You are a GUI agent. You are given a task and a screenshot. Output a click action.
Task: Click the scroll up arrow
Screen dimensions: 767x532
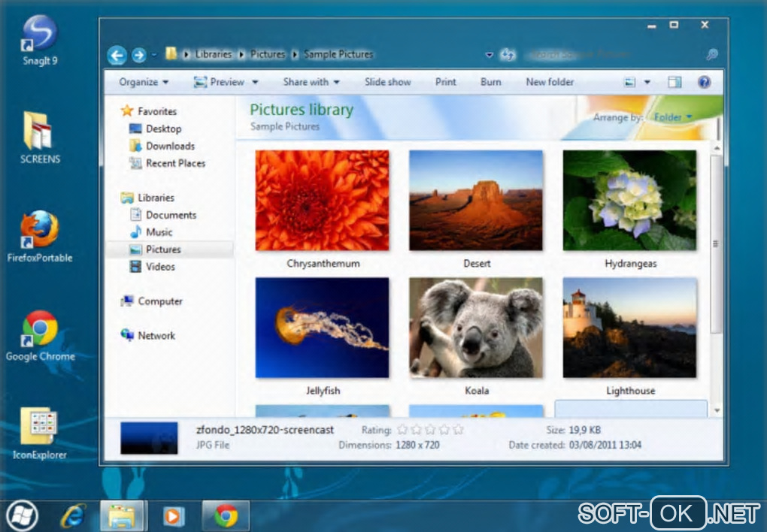[x=717, y=148]
